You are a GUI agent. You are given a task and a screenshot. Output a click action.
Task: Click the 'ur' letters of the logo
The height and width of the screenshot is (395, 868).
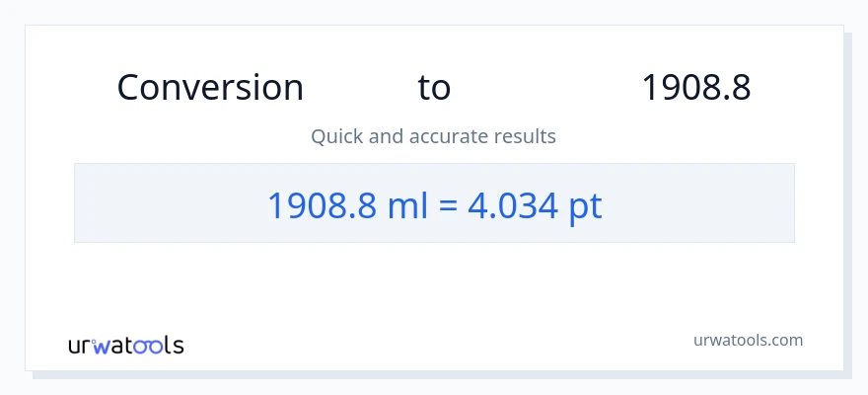[79, 346]
